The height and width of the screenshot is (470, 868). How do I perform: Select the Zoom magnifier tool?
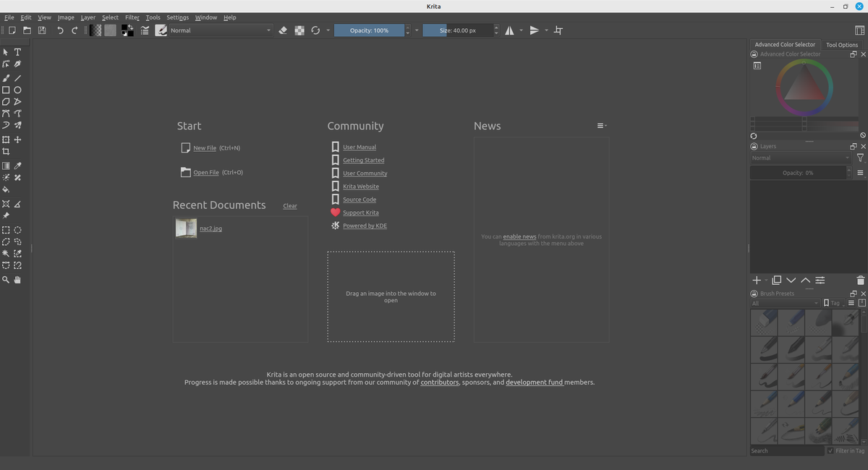click(6, 279)
